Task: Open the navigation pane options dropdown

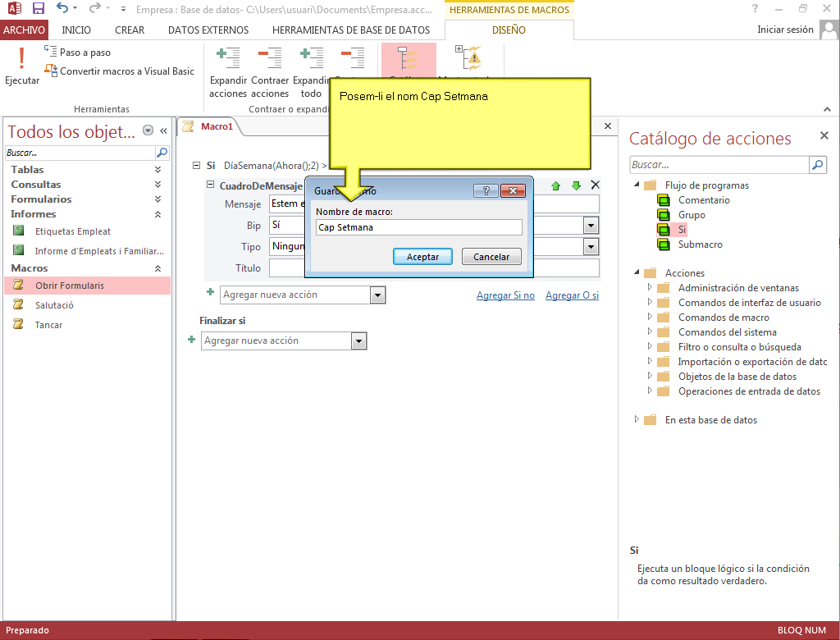Action: click(x=148, y=130)
